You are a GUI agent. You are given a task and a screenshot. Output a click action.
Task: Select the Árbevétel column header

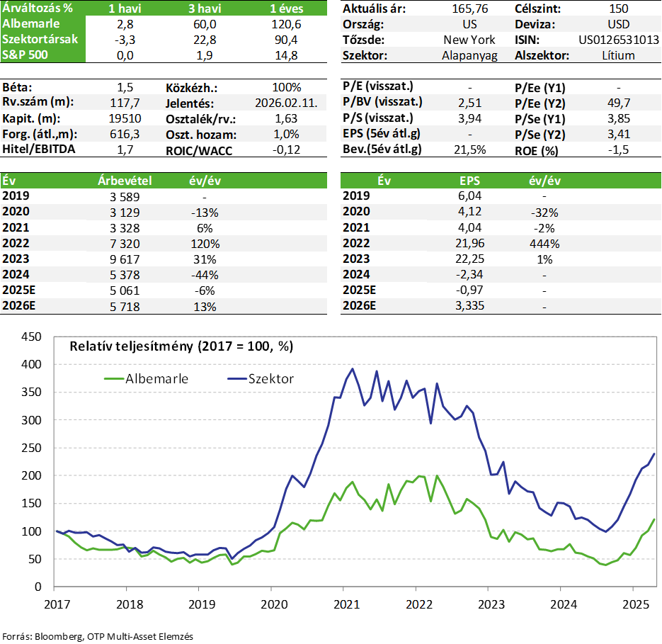click(125, 181)
